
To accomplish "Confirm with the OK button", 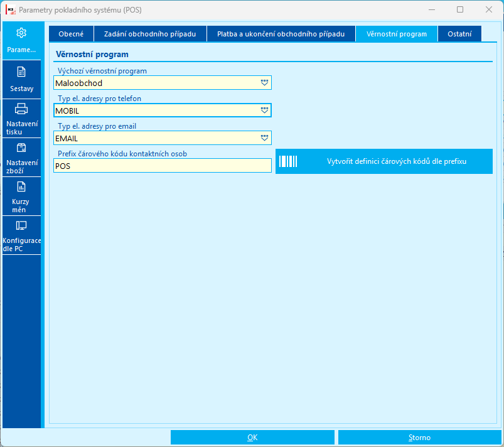I will [x=252, y=438].
